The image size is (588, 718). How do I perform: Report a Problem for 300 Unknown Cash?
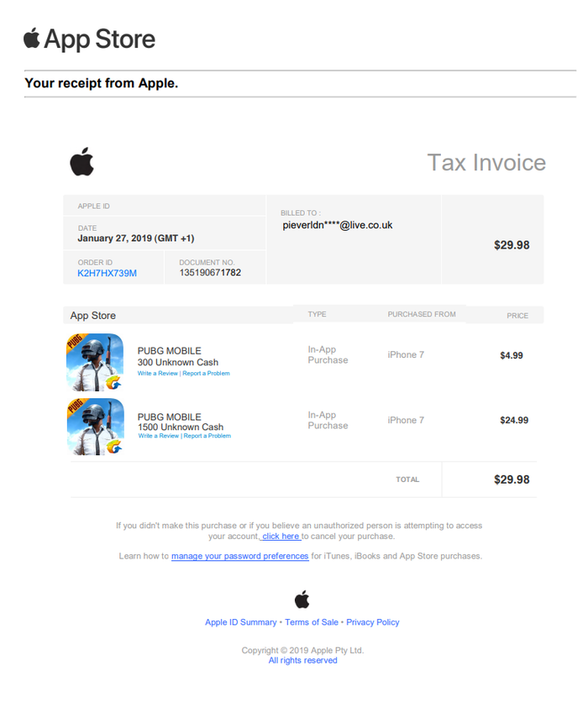[x=206, y=374]
